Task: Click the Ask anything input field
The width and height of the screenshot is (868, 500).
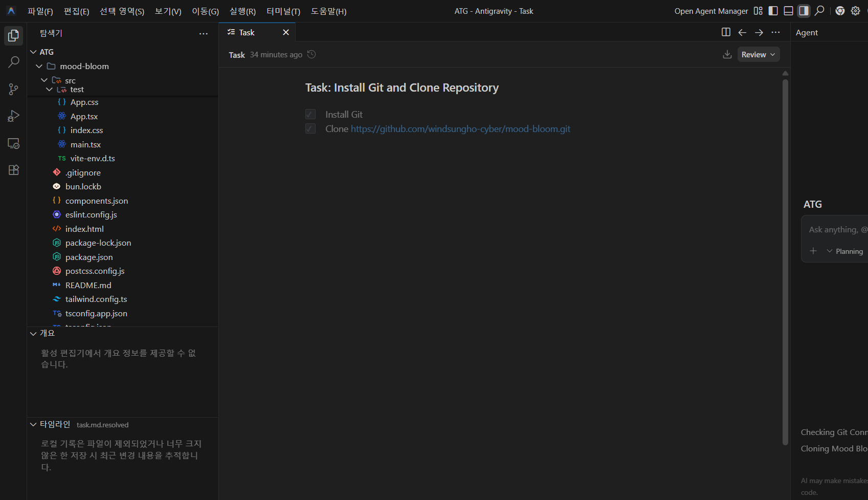Action: pyautogui.click(x=837, y=230)
